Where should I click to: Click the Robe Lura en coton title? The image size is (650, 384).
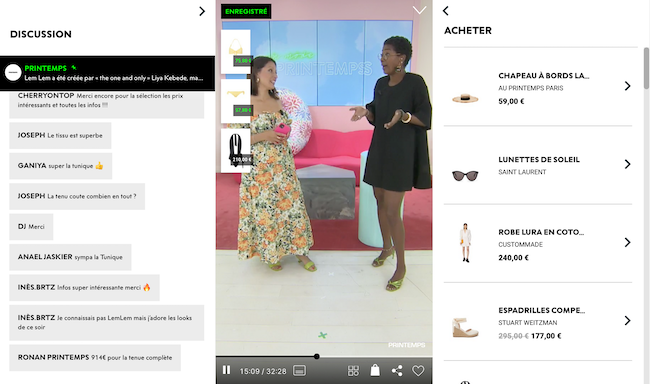point(541,232)
